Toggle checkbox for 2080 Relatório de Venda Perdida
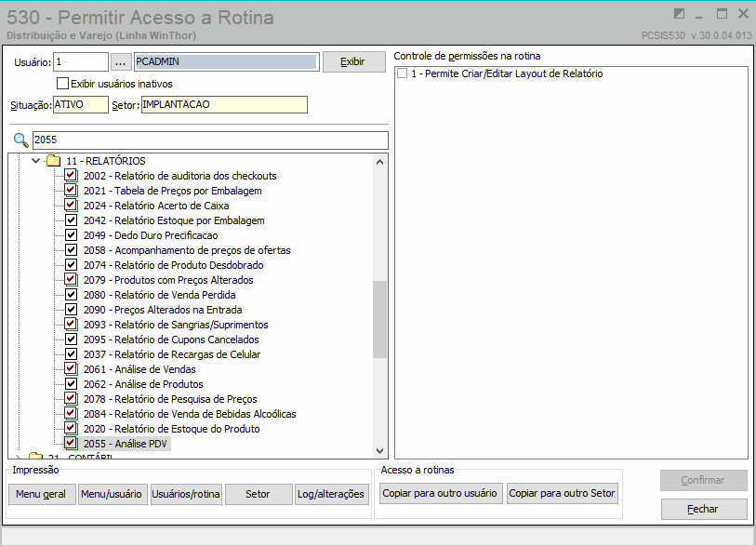756x546 pixels. pyautogui.click(x=71, y=295)
